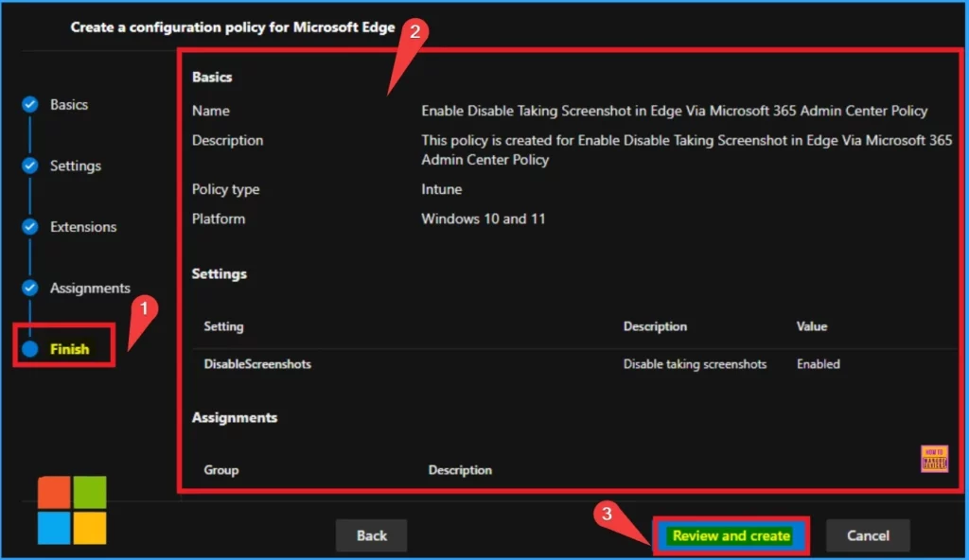Screen dimensions: 969x560
Task: Click the Assignments section heading in summary
Action: click(x=235, y=418)
